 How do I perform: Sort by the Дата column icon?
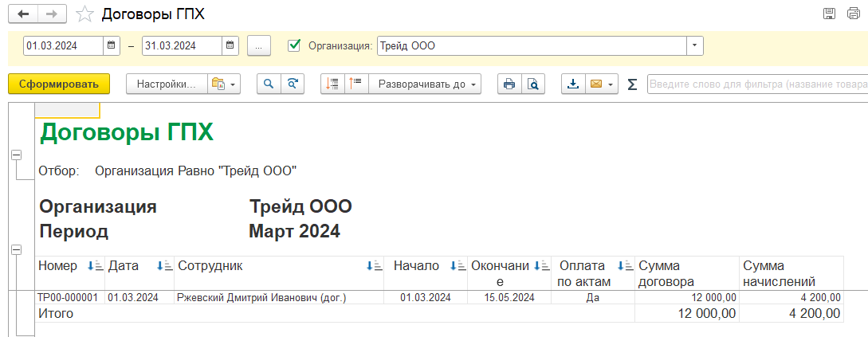165,266
